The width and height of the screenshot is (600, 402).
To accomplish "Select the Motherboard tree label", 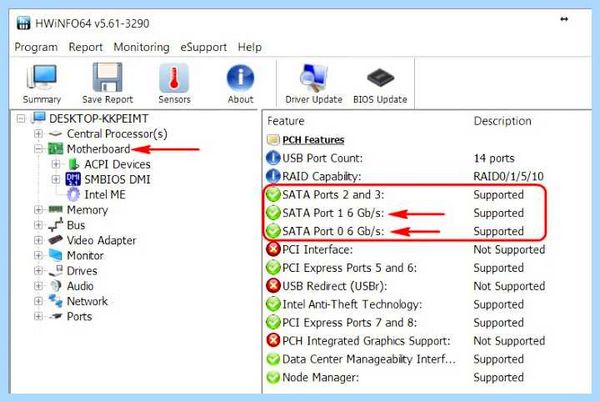I will 98,149.
